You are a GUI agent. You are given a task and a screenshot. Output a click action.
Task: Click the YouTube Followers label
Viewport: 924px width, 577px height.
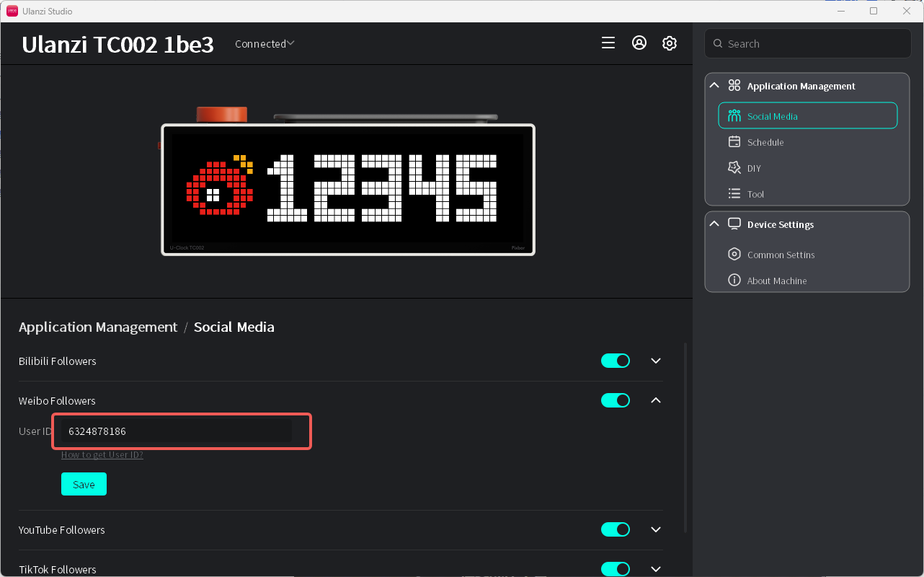point(62,530)
